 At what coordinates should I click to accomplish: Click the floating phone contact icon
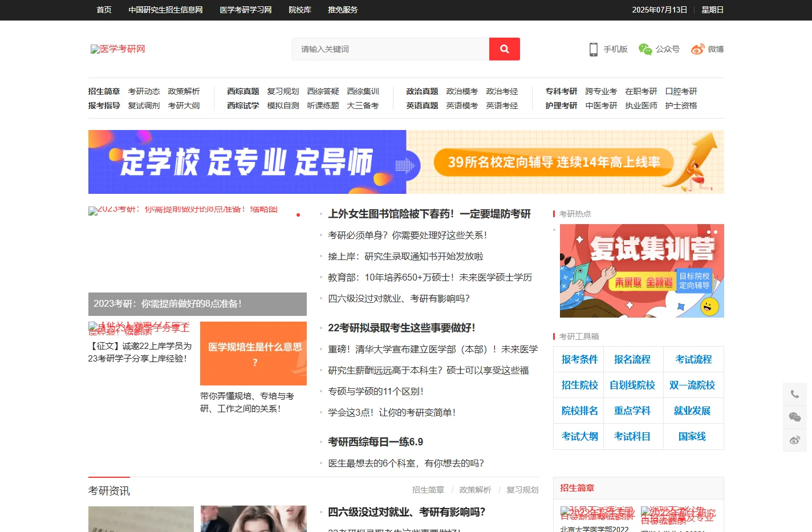pyautogui.click(x=794, y=394)
